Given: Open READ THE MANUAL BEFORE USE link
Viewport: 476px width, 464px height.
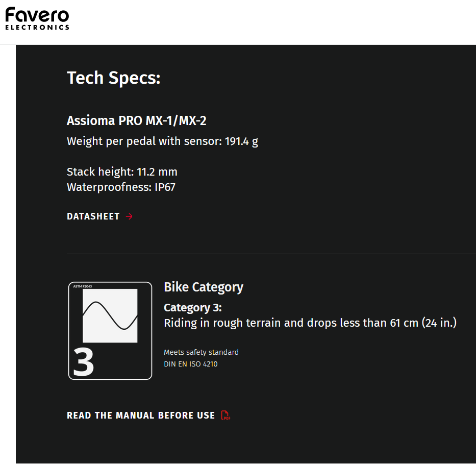Looking at the screenshot, I should click(x=141, y=416).
